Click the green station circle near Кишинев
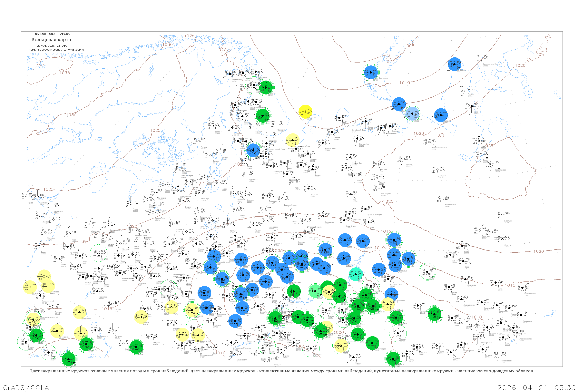 click(x=36, y=335)
